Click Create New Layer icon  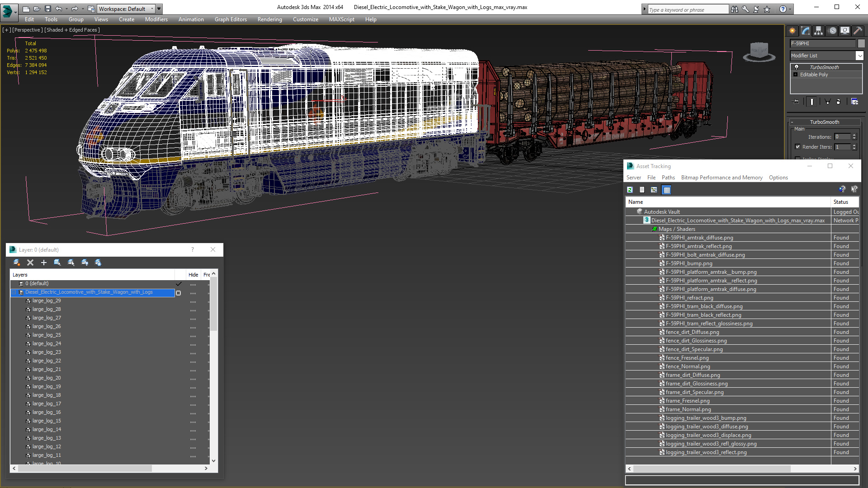tap(17, 263)
